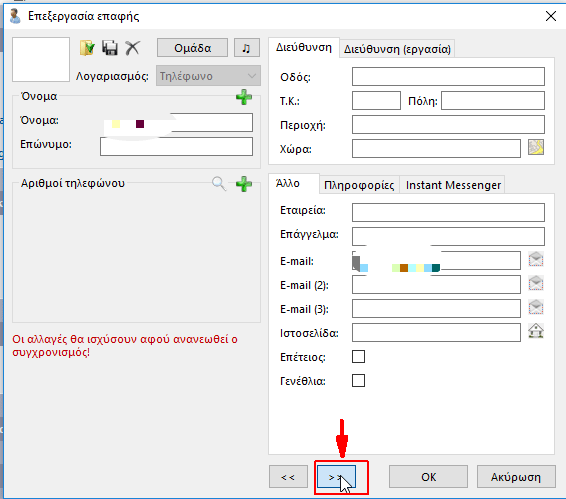Click the contact photo placeholder box
The height and width of the screenshot is (499, 566).
[41, 59]
